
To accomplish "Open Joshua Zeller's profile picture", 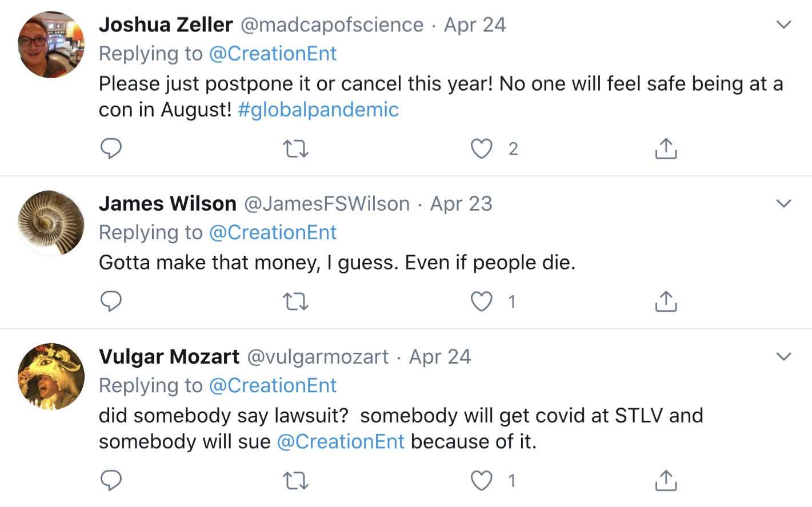I will coord(51,45).
